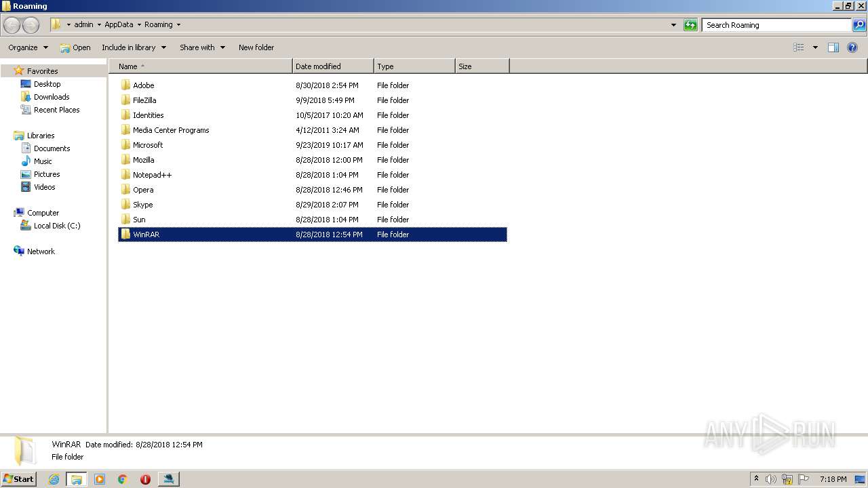Sort by Name column header
The height and width of the screenshot is (488, 868).
point(201,66)
